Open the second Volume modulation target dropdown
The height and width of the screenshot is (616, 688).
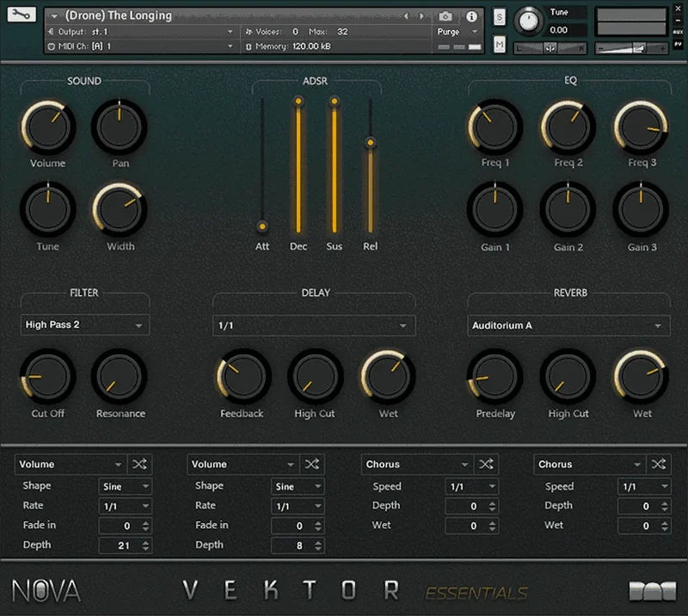(243, 464)
